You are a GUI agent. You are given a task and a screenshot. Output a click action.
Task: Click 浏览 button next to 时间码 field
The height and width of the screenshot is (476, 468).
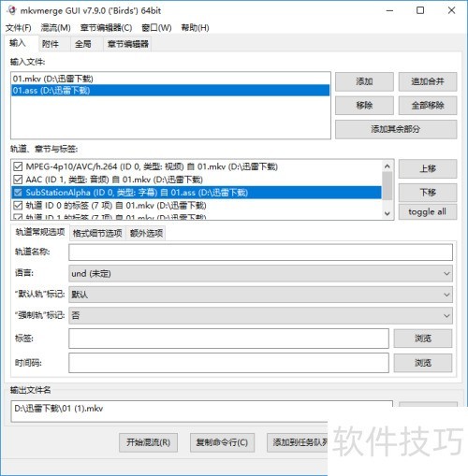coord(423,363)
